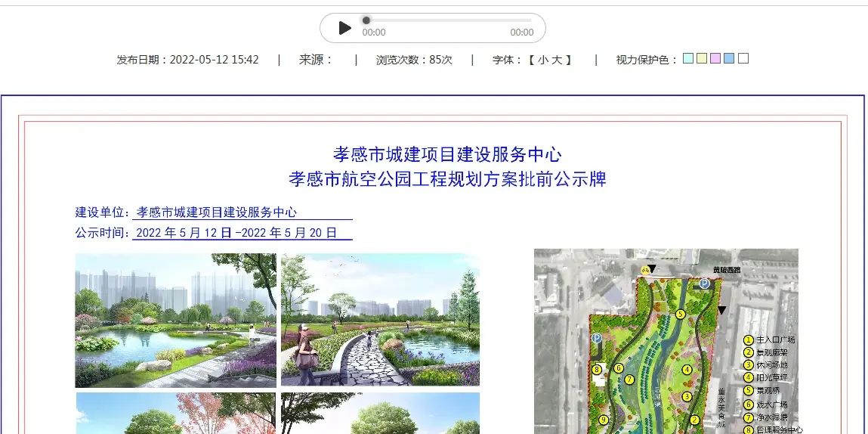Click legend item 戏水广场

(x=771, y=405)
